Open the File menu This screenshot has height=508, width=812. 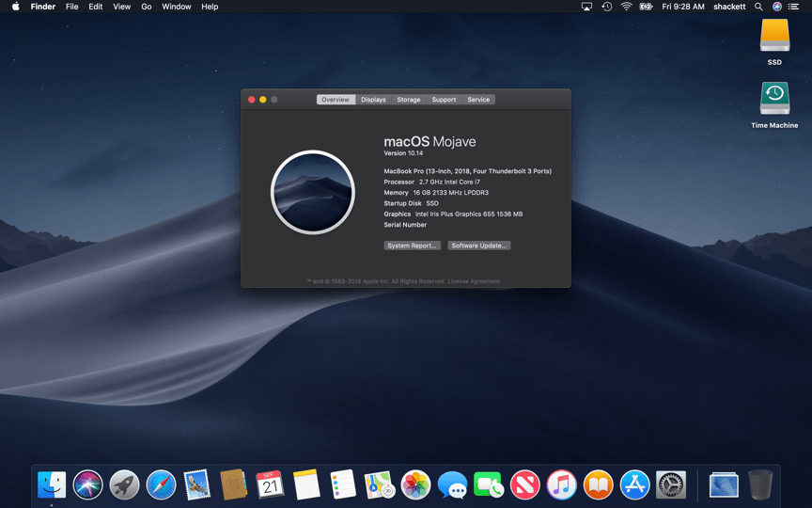coord(72,7)
